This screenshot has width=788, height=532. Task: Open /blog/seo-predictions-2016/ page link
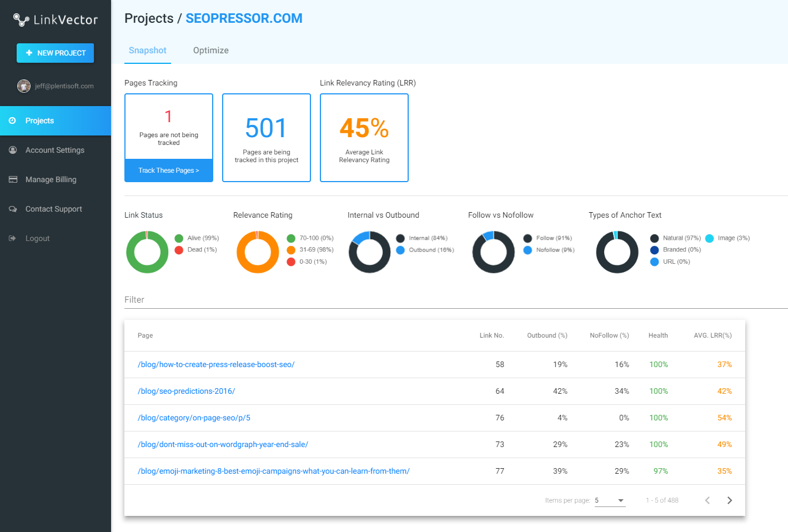click(186, 392)
